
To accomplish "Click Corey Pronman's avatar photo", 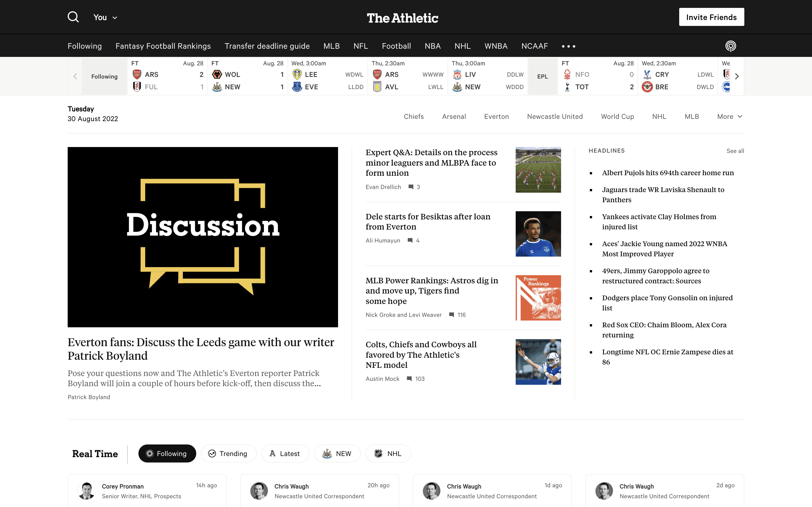I will [87, 491].
